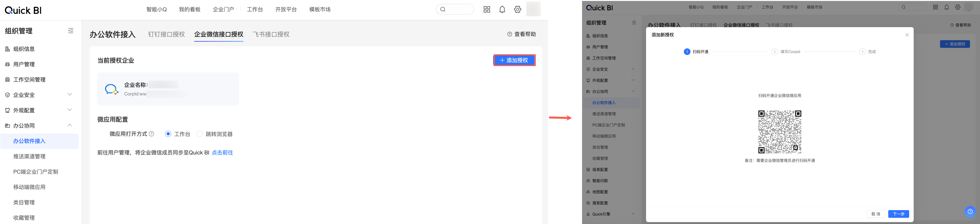
Task: Open 我的看板 in the undimmed page top navigation
Action: (190, 10)
